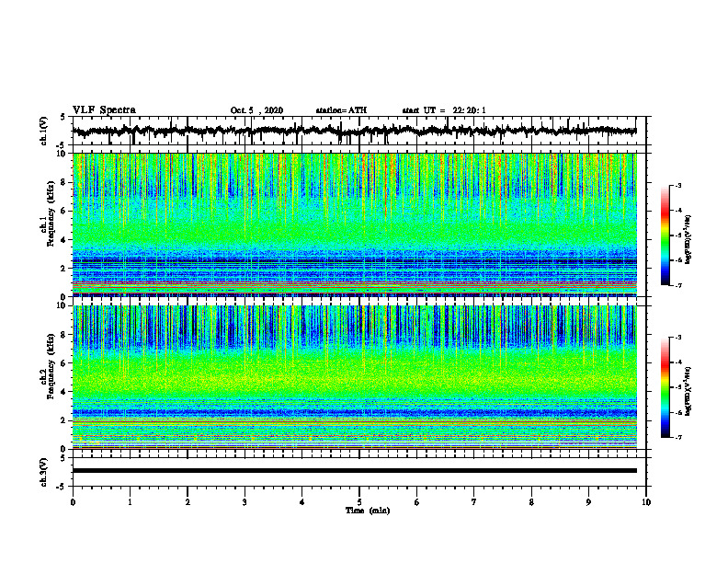
Task: Click the "ch.3(V)" axis label
Action: 44,472
